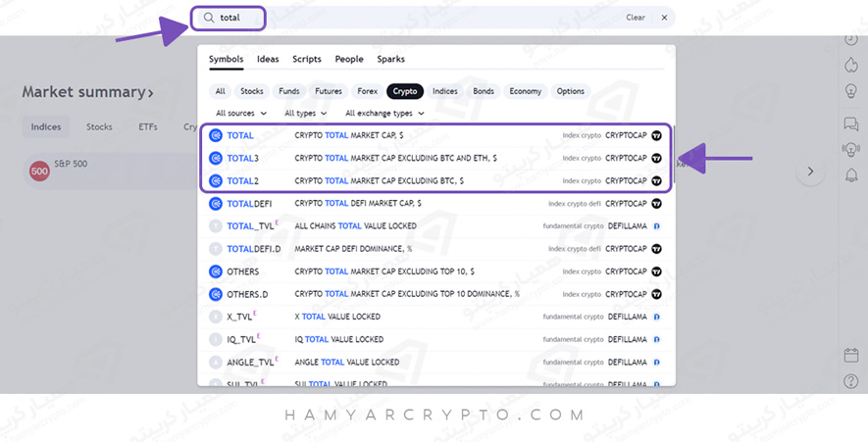Click DefiLlama source icon in X_TVL row
This screenshot has height=442, width=868.
point(656,317)
